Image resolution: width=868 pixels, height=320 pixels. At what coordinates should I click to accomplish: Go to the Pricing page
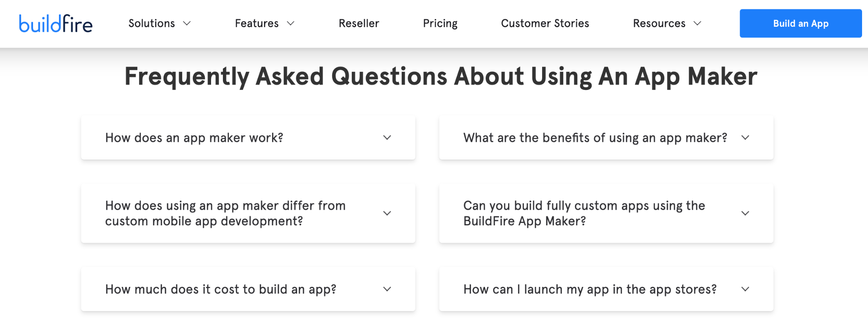(440, 23)
